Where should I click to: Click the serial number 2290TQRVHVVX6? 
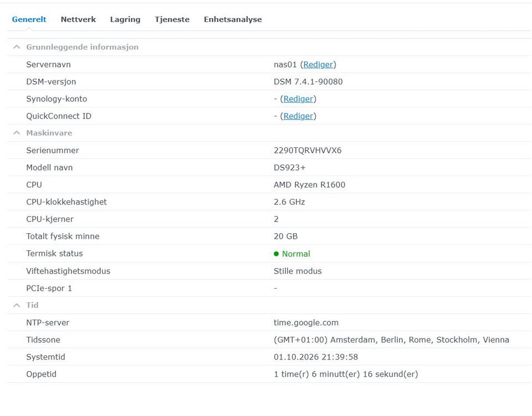(x=308, y=150)
